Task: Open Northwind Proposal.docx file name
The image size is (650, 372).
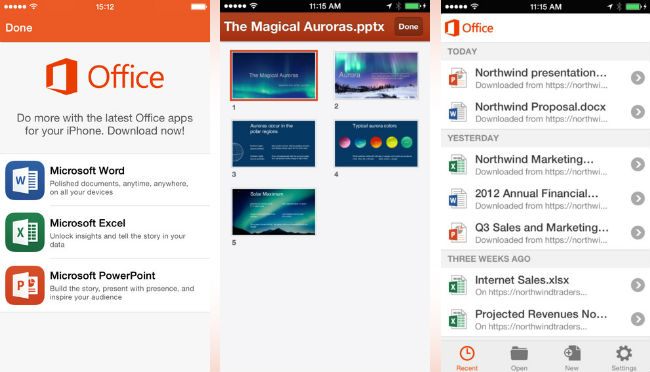Action: point(540,107)
